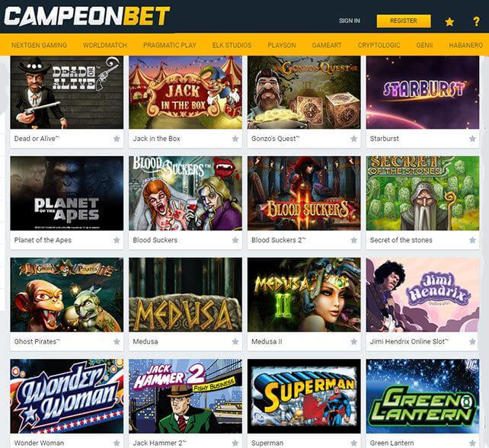489x448 pixels.
Task: Open the Green Lantern game thumbnail
Action: coord(423,396)
